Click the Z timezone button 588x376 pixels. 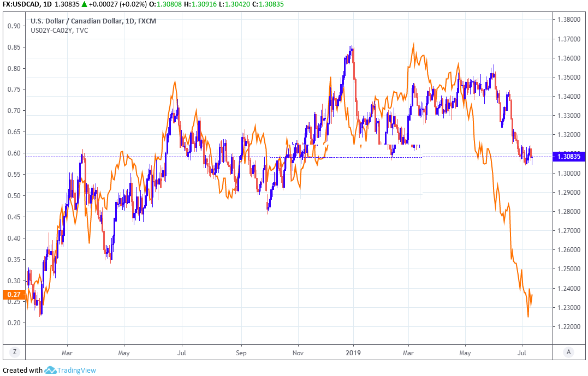tap(14, 353)
